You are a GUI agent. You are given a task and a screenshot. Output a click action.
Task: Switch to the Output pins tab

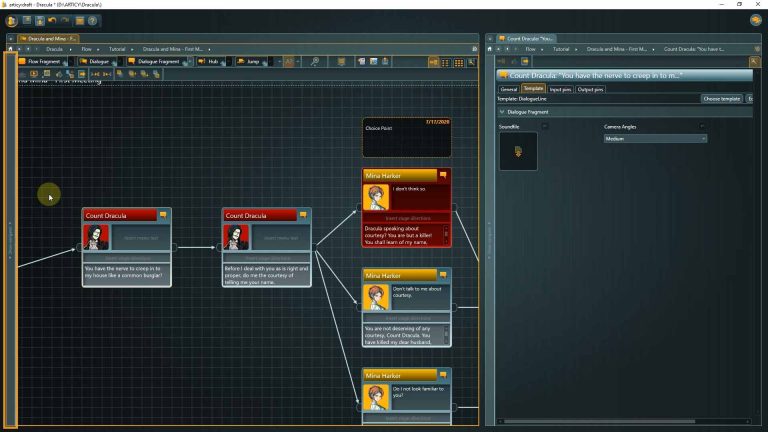click(590, 89)
